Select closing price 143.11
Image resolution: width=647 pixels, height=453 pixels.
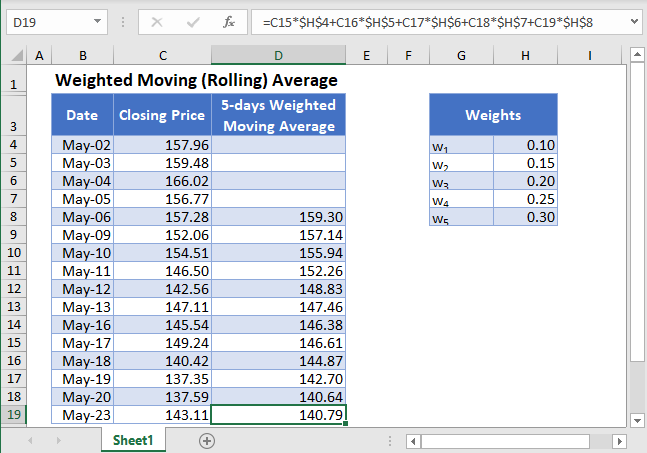pyautogui.click(x=162, y=414)
